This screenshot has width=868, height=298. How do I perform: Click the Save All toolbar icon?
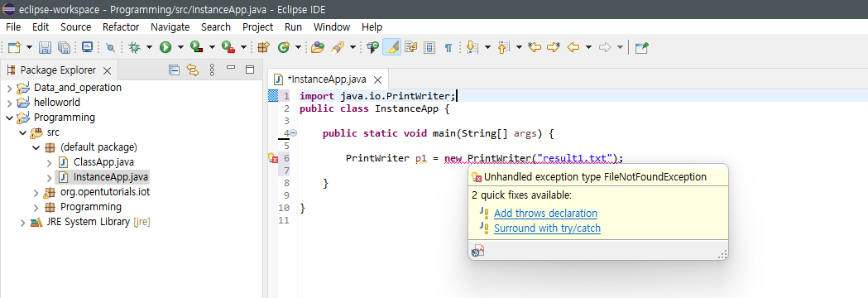point(65,48)
